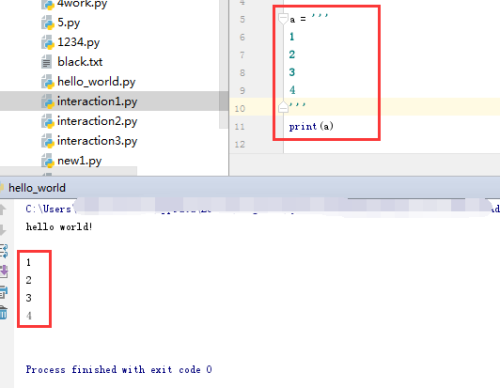Collapse the triple-quote string fold at line 5
500x388 pixels.
click(x=283, y=18)
